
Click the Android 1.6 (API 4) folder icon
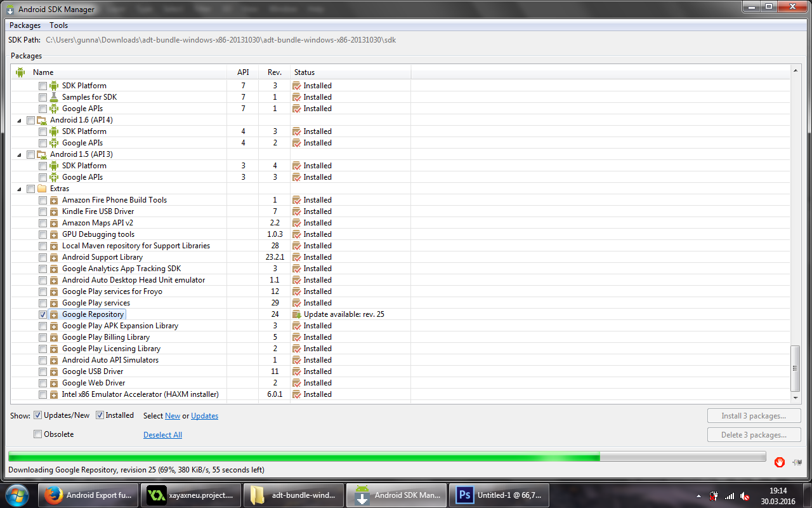(x=42, y=120)
